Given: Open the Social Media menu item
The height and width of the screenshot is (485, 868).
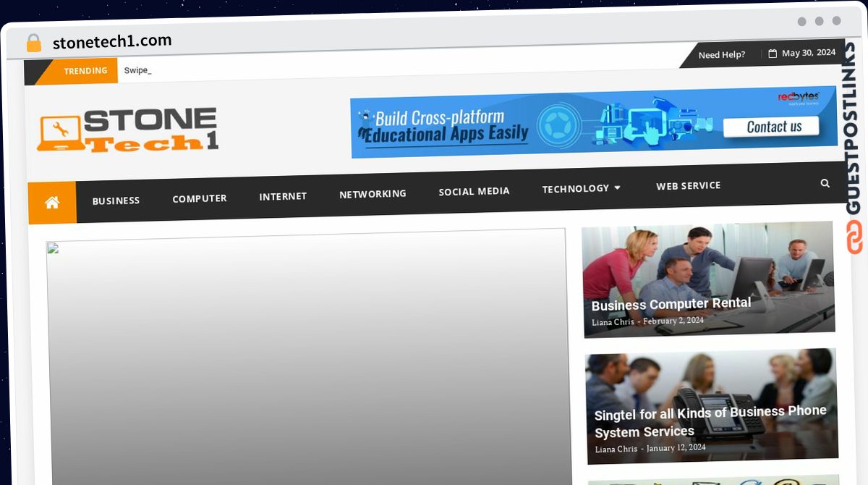Looking at the screenshot, I should pos(474,191).
